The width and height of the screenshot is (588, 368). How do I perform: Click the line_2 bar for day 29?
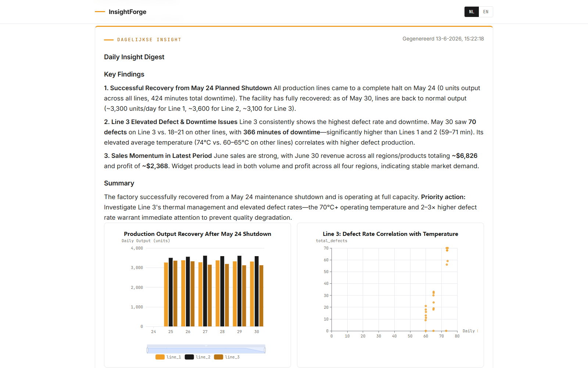point(240,291)
